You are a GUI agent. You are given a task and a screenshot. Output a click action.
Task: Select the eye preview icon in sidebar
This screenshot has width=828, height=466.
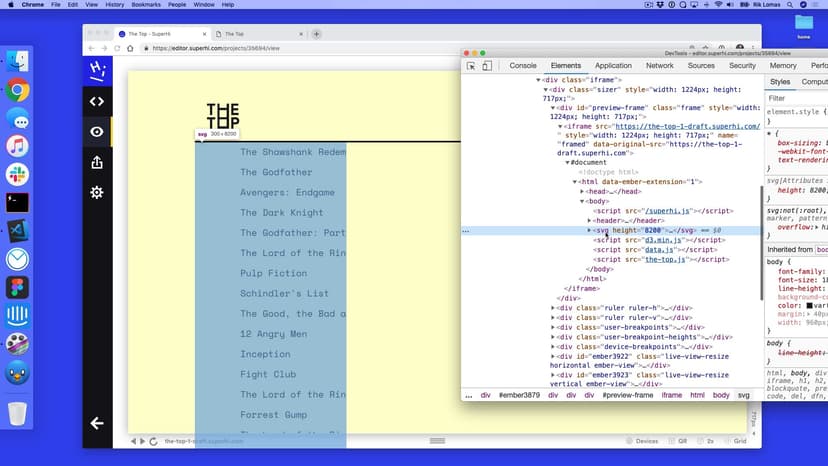point(97,131)
